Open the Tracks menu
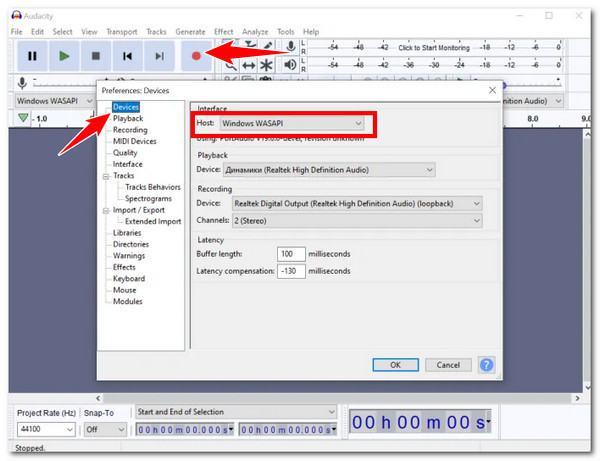The image size is (600, 461). 156,32
